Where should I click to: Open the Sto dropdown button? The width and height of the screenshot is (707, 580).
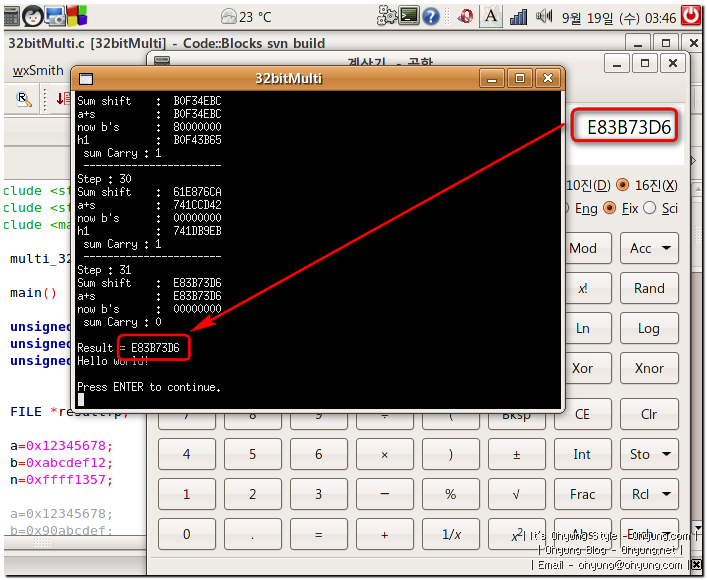tap(649, 454)
